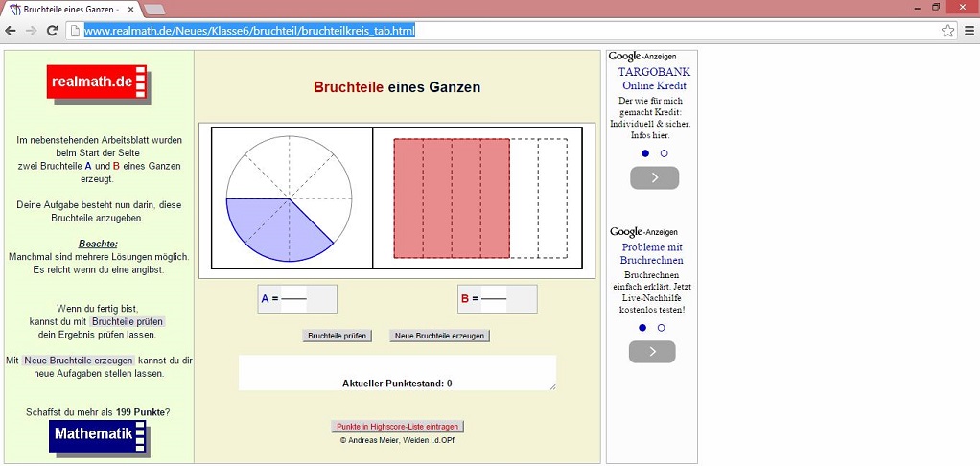980x466 pixels.
Task: Bookmark this page with the star icon
Action: click(947, 31)
